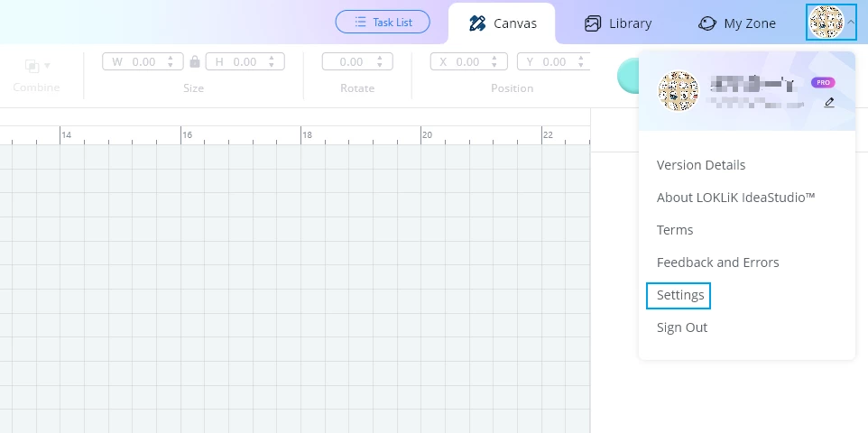Click the Canvas pencil icon
The height and width of the screenshot is (433, 868).
tap(477, 23)
